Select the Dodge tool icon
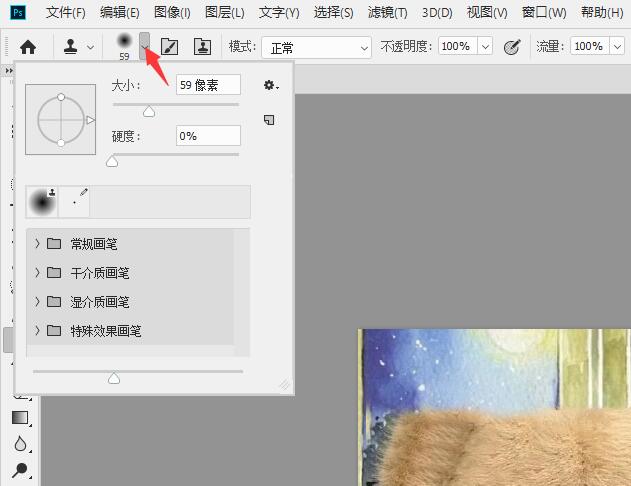Viewport: 631px width, 486px height. tap(19, 470)
